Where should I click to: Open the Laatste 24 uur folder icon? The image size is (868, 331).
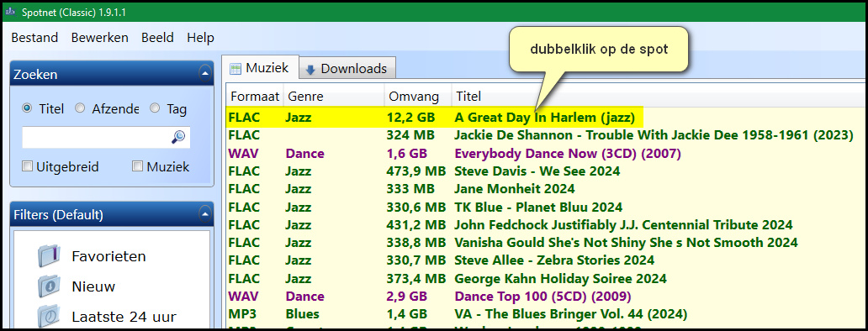(x=49, y=317)
